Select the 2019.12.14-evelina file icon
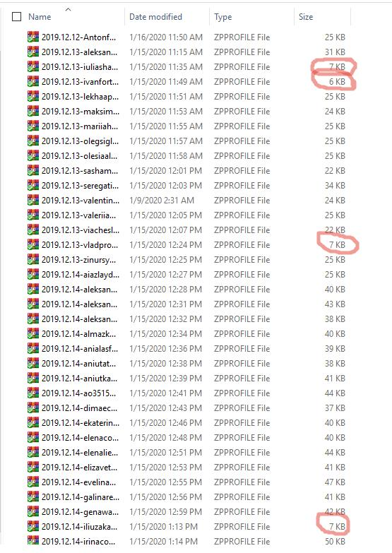This screenshot has height=553, width=392. 32,482
